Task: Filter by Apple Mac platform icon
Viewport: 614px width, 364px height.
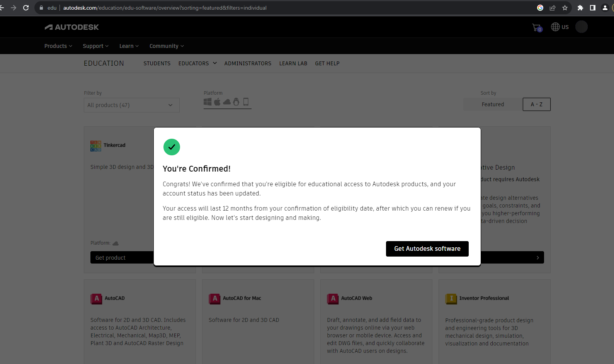Action: [217, 102]
